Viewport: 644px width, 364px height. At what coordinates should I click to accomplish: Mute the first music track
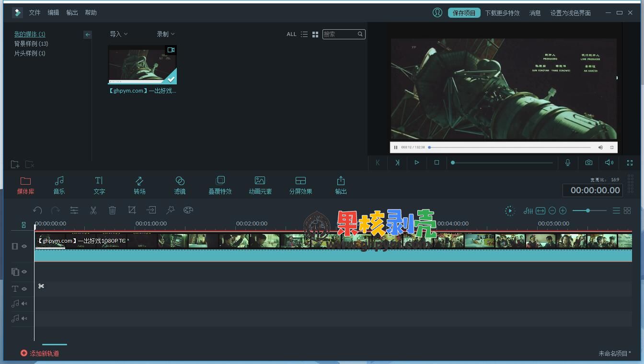tap(24, 304)
